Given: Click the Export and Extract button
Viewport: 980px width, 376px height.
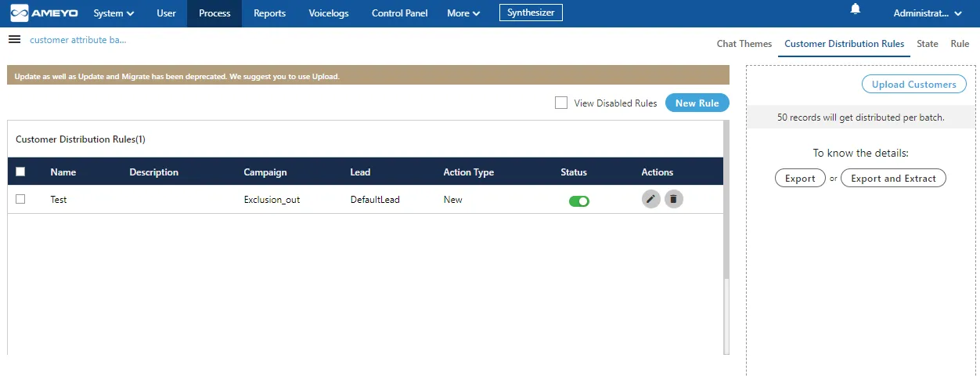Looking at the screenshot, I should pos(893,178).
